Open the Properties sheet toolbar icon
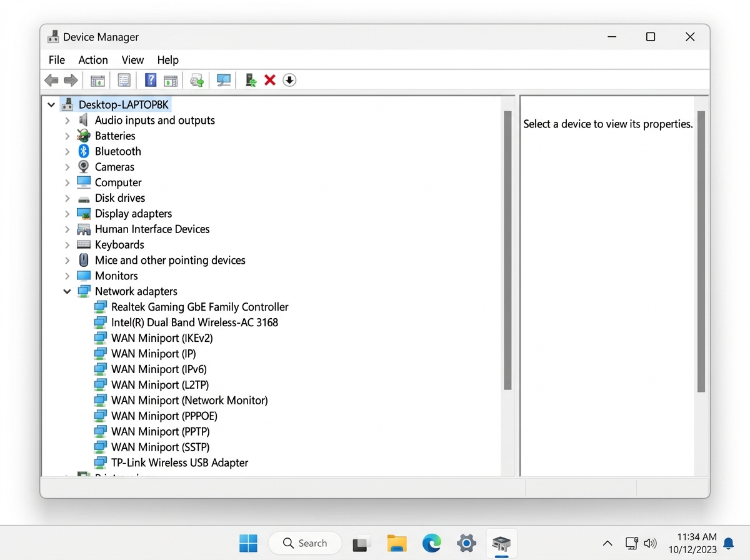This screenshot has width=750, height=560. [x=124, y=80]
